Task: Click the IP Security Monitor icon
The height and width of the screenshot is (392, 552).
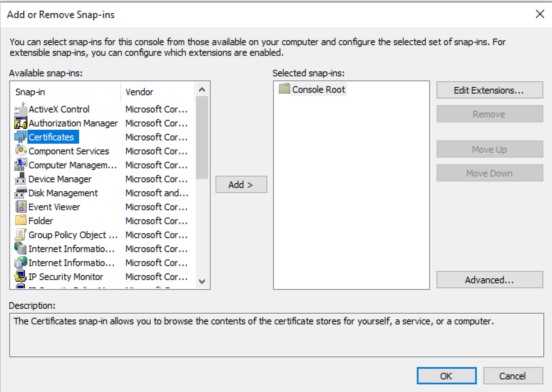Action: (20, 276)
